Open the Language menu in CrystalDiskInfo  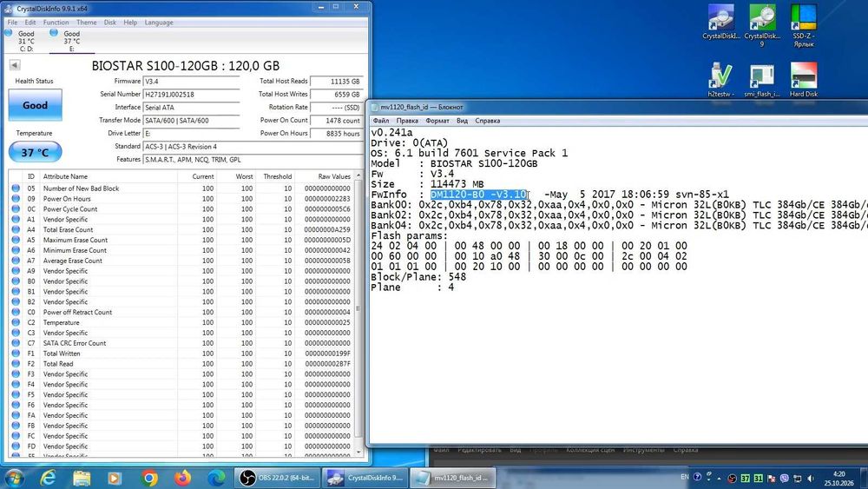point(159,23)
